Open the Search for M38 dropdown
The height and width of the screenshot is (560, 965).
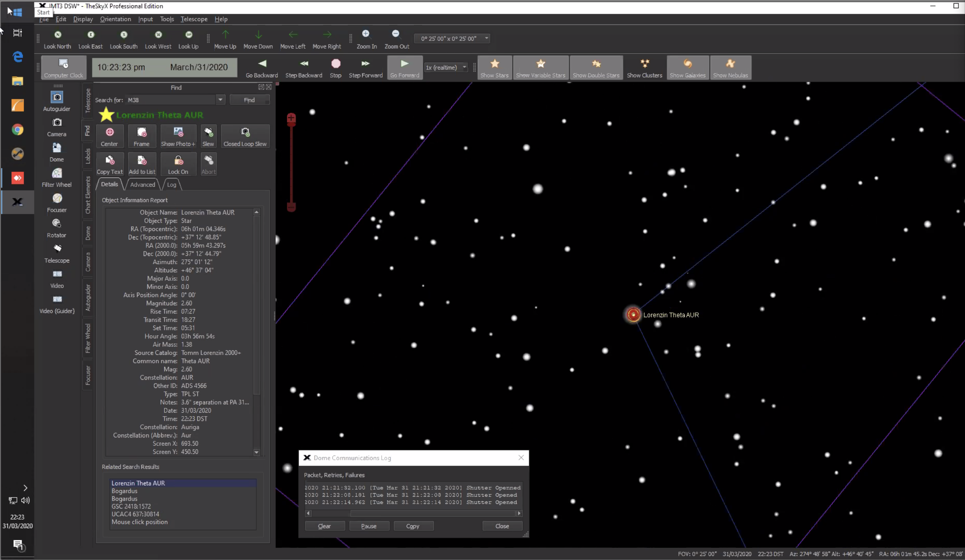click(x=221, y=100)
